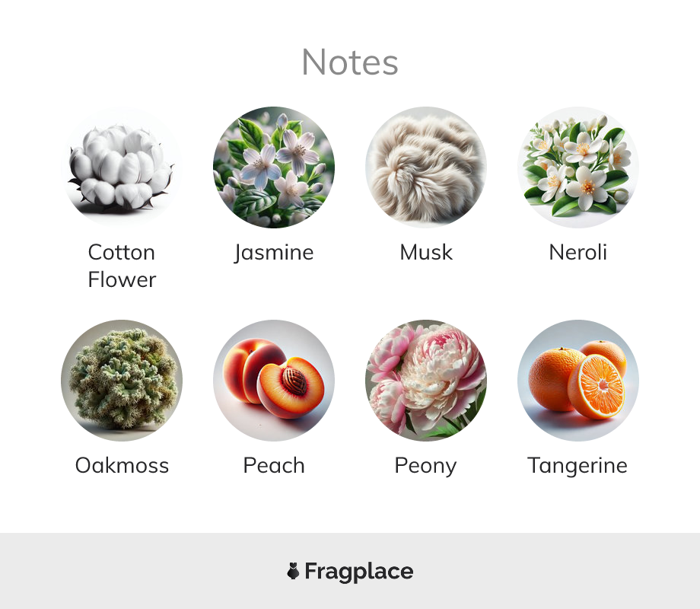Viewport: 700px width, 609px height.
Task: Open the Peony flower image
Action: tap(426, 380)
